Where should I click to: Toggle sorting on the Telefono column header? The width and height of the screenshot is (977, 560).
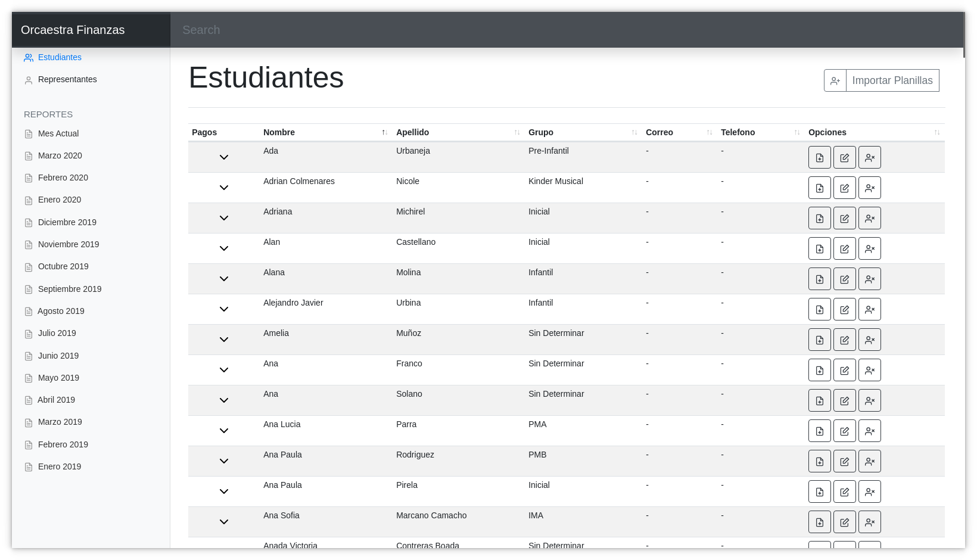click(x=796, y=132)
